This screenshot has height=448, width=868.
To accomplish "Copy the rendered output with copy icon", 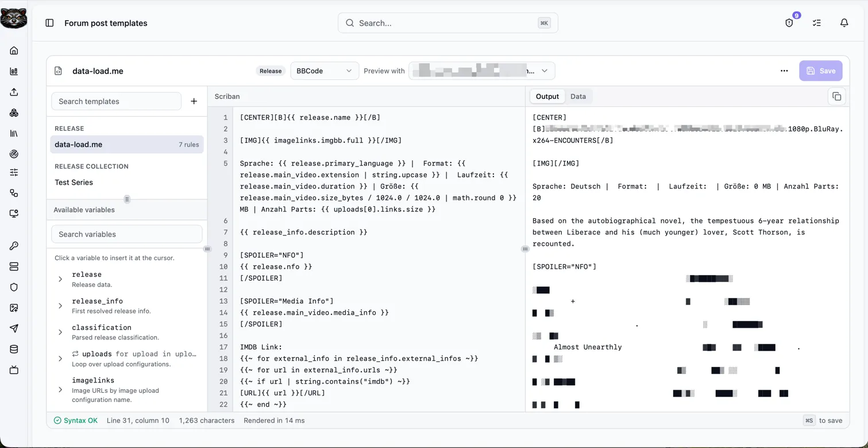I will [x=837, y=96].
